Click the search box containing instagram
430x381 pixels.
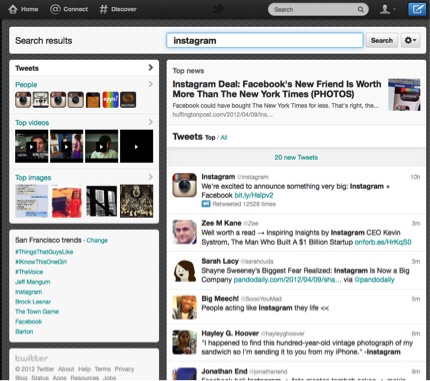pyautogui.click(x=265, y=40)
